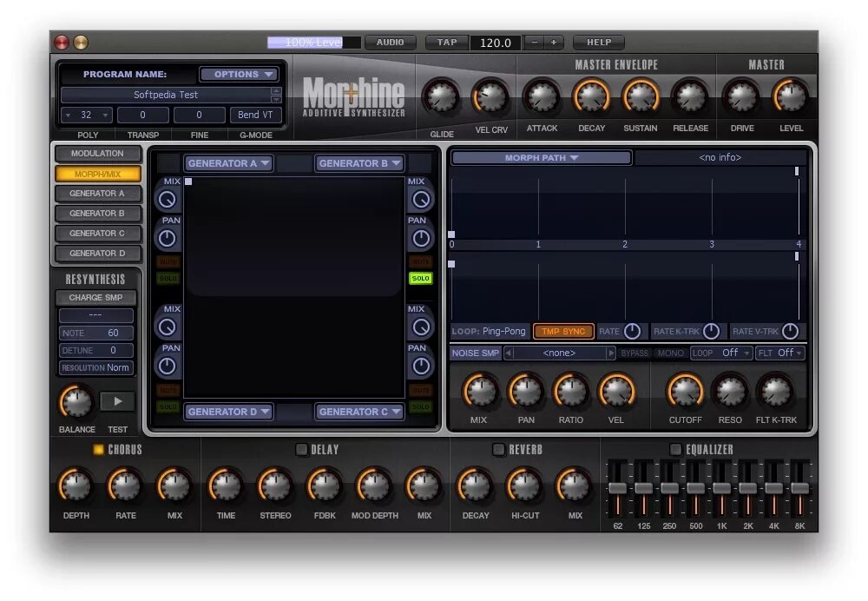Open Generator B dropdown
This screenshot has width=868, height=601.
tap(360, 163)
